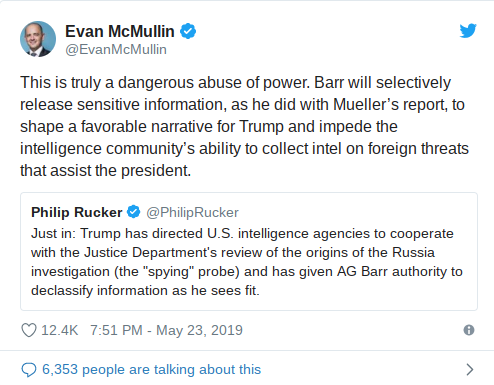Screen dimensions: 494x385
Task: Open '6,353 people are talking about this'
Action: point(152,370)
